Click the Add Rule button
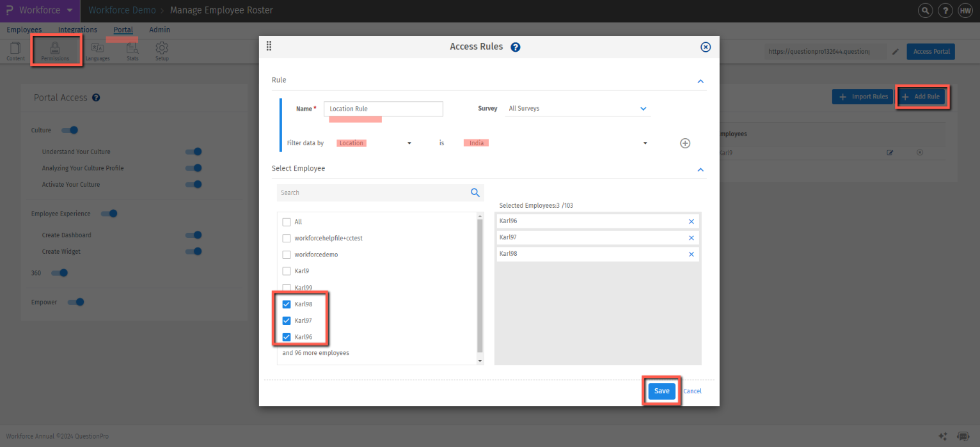The width and height of the screenshot is (980, 447). [921, 97]
